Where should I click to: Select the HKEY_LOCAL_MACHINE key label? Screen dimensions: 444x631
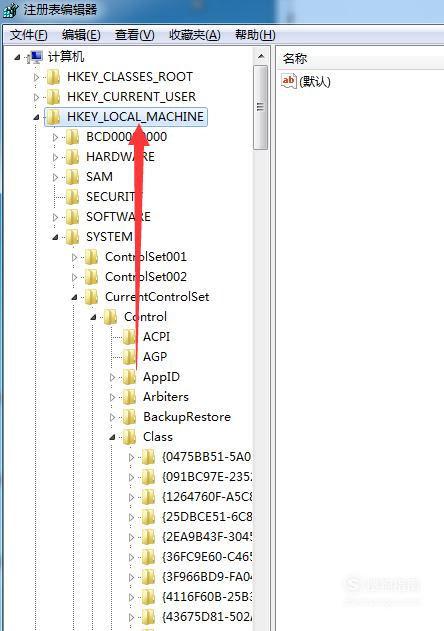tap(135, 117)
